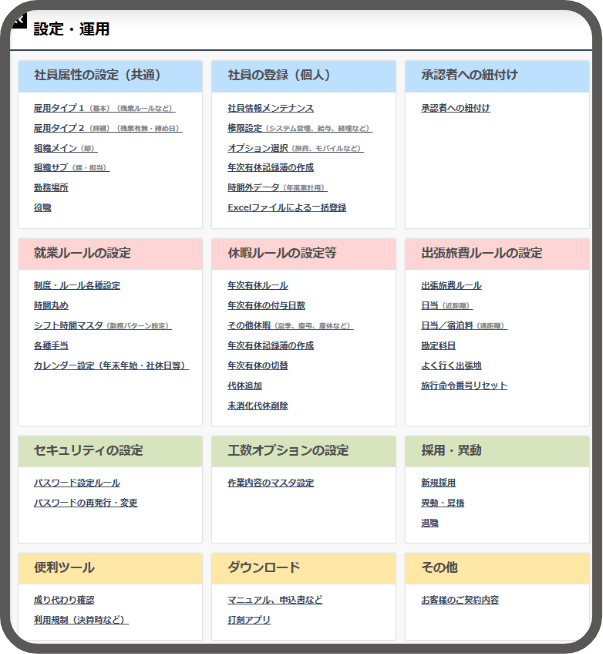The width and height of the screenshot is (603, 654).
Task: Open 制度・ルール各種設定
Action: click(77, 285)
